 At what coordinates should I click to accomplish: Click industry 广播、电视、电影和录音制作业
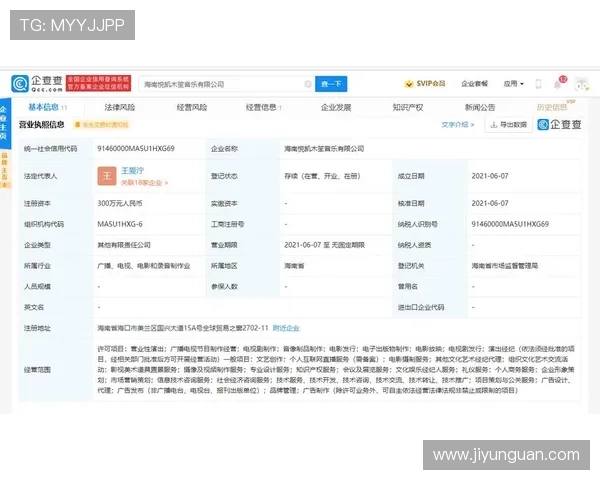tap(144, 266)
